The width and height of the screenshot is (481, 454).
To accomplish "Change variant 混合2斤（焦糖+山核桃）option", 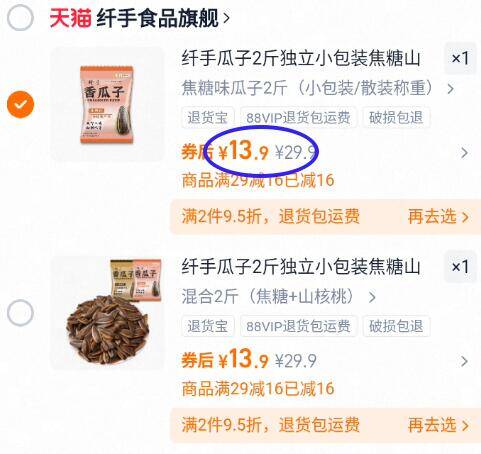I will pyautogui.click(x=279, y=296).
